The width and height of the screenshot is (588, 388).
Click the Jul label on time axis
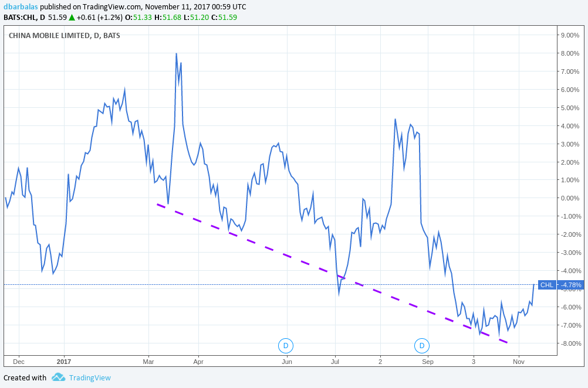click(x=335, y=362)
